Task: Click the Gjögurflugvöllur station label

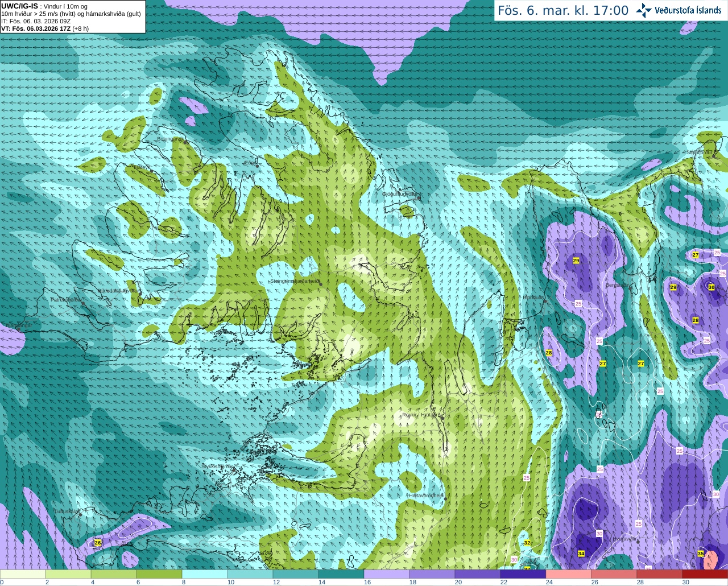Action: (x=400, y=194)
